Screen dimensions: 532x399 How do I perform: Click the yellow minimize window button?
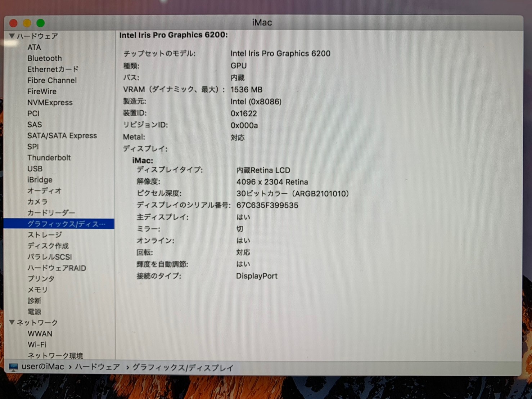27,23
